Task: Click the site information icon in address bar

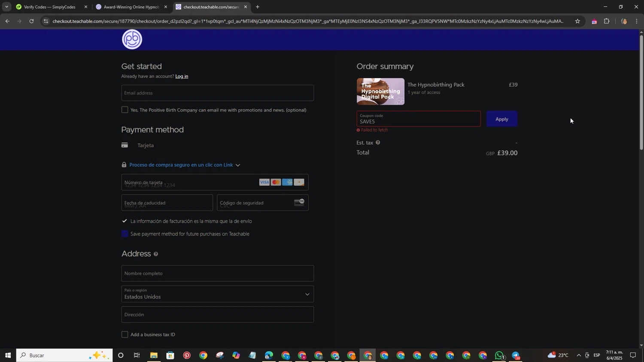Action: [x=46, y=21]
